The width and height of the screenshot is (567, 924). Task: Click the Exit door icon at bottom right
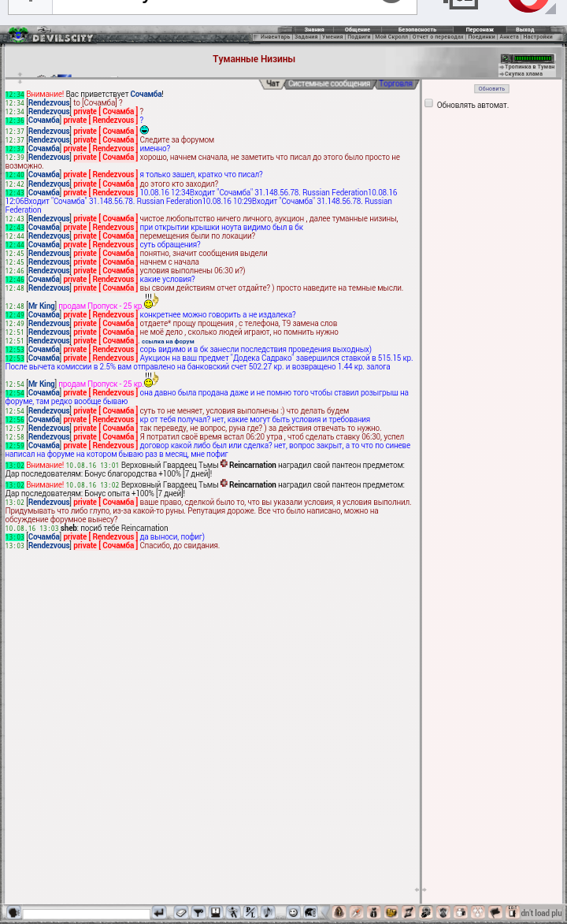tap(513, 912)
